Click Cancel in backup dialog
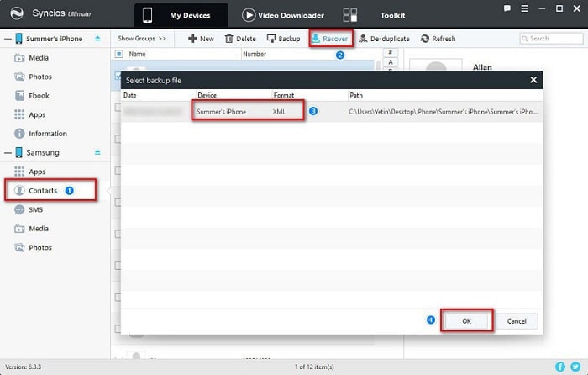Image resolution: width=588 pixels, height=375 pixels. pyautogui.click(x=517, y=320)
